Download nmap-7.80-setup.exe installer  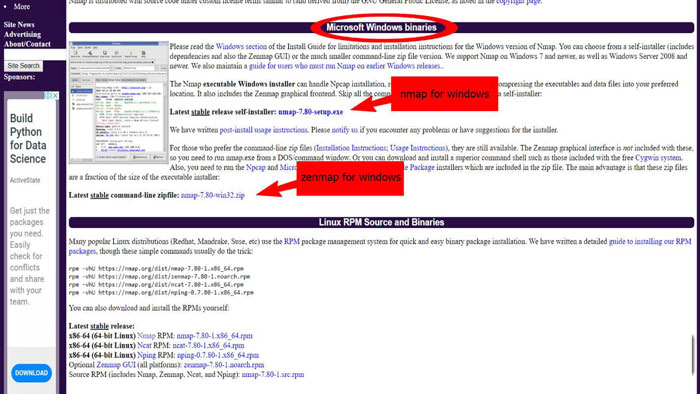[x=311, y=112]
